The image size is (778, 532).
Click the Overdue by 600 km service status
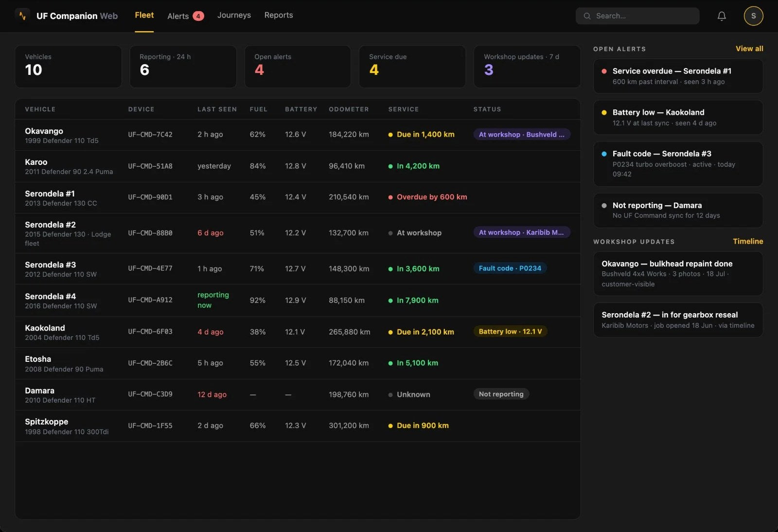tap(428, 197)
